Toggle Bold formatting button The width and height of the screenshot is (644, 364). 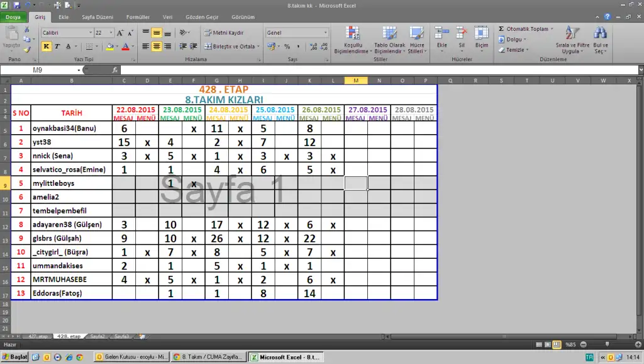[46, 47]
